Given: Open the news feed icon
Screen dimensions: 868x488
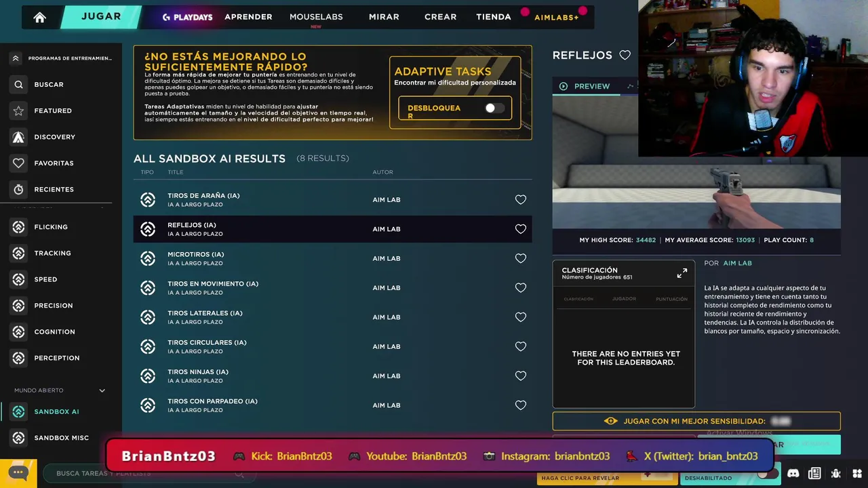Looking at the screenshot, I should (814, 473).
